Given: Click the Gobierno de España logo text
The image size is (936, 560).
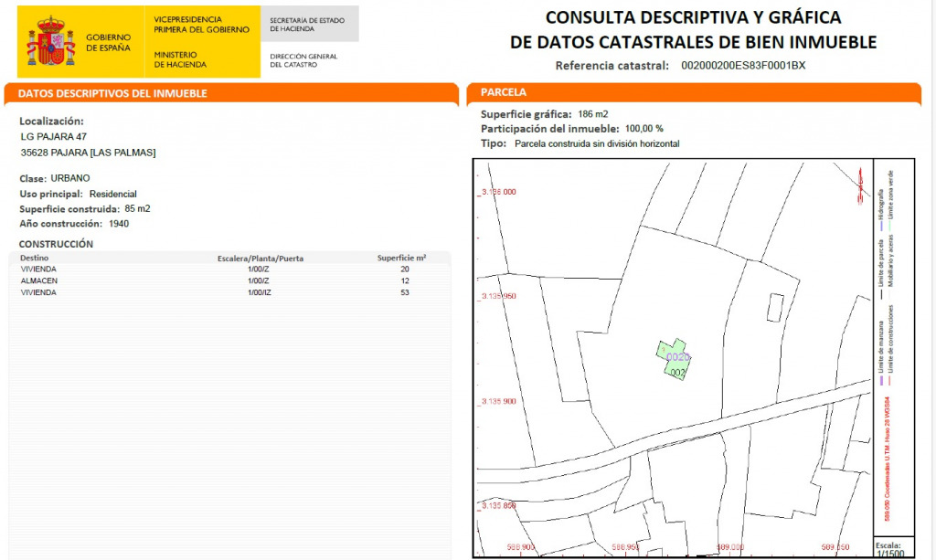Looking at the screenshot, I should pos(108,42).
